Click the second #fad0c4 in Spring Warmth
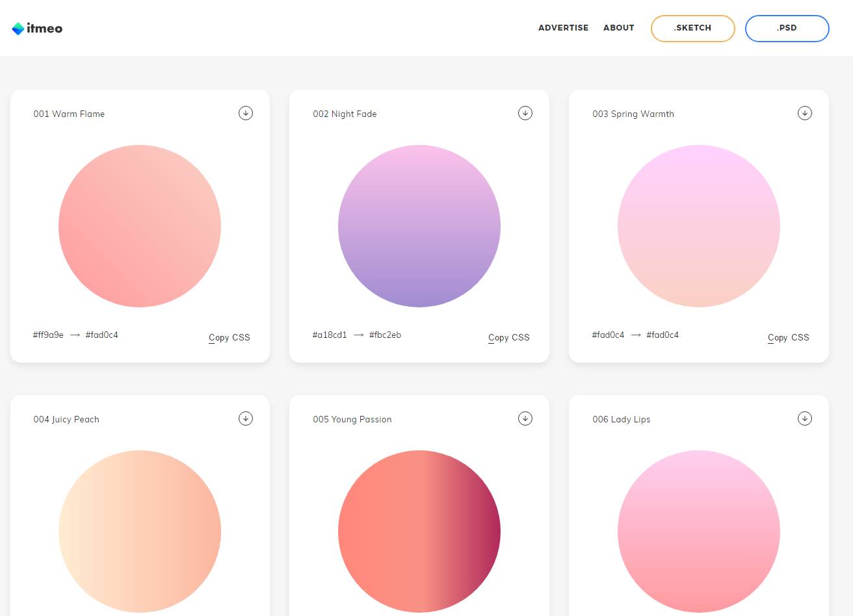Image resolution: width=853 pixels, height=616 pixels. [x=663, y=335]
